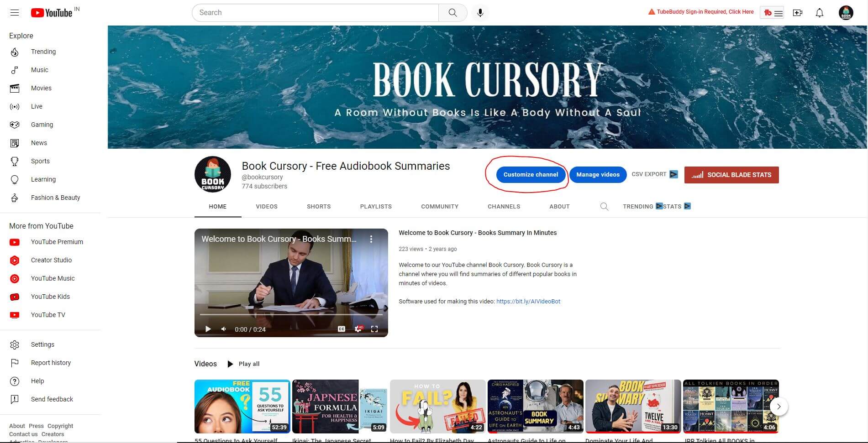Open YouTube Kids

[x=50, y=297]
